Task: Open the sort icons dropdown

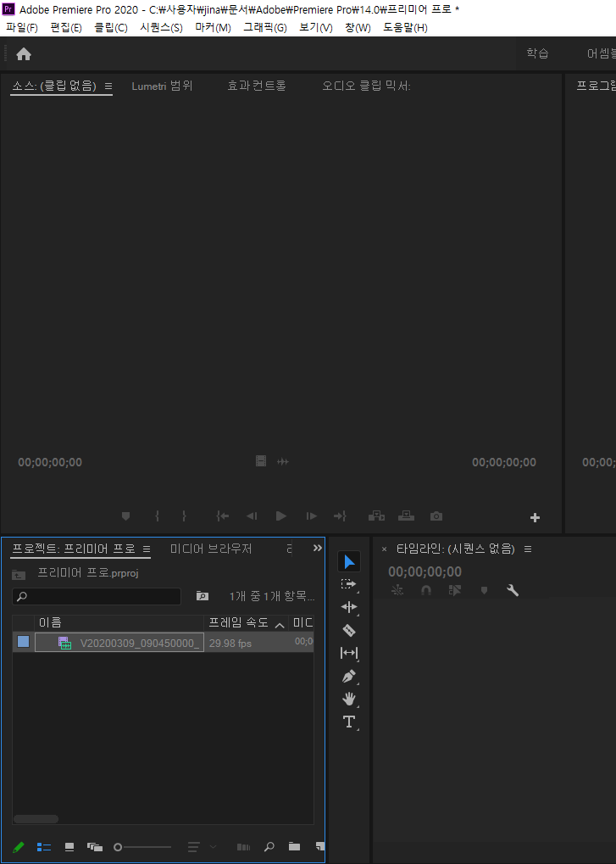Action: pos(202,847)
